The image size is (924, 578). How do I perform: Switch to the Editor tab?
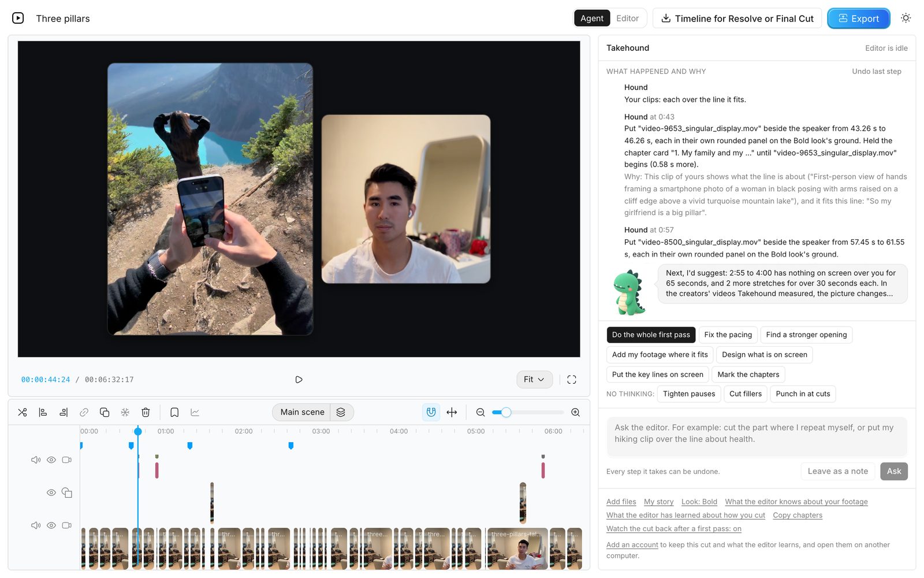(x=628, y=18)
